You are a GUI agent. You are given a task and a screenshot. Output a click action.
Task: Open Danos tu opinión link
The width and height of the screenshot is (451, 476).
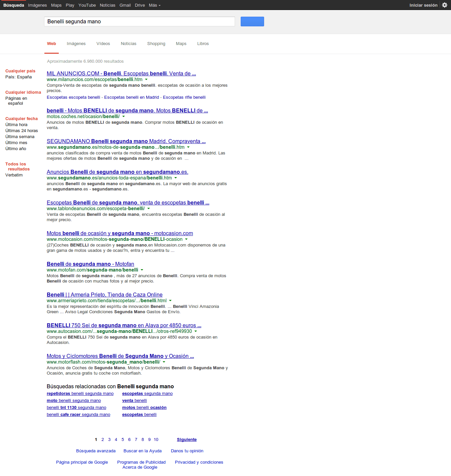point(187,451)
